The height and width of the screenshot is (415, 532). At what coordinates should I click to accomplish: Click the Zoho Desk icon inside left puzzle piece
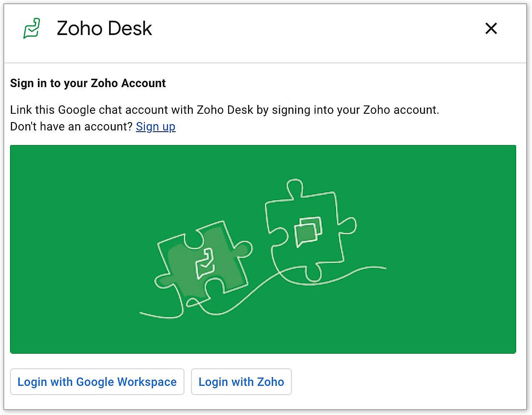pyautogui.click(x=205, y=263)
